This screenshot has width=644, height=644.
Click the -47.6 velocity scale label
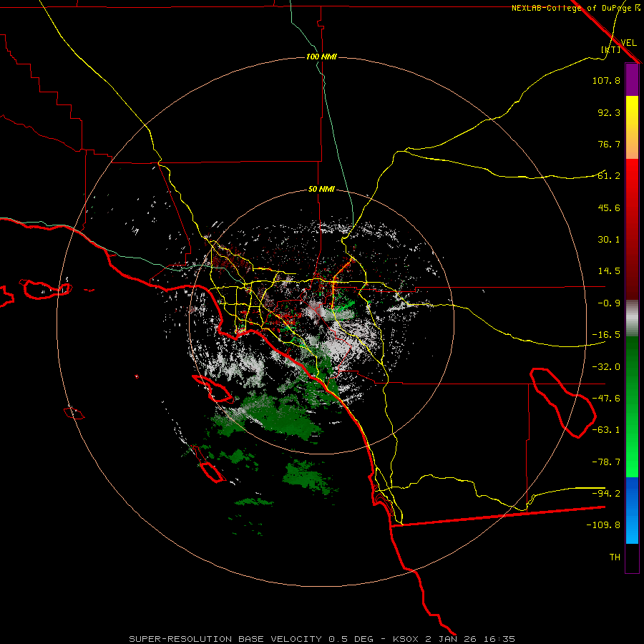tap(606, 399)
